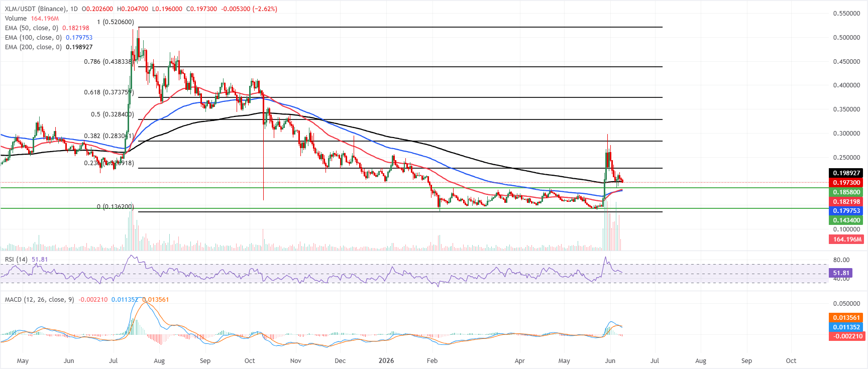Click the 0.250000 price axis label
Viewport: 868px width, 369px height.
[x=846, y=158]
